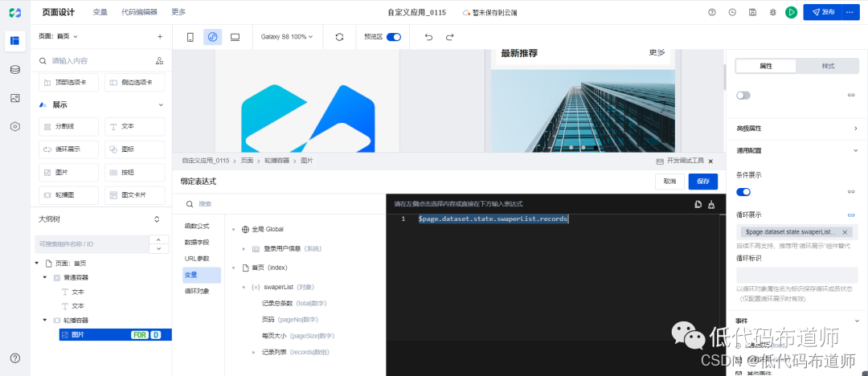This screenshot has width=868, height=376.
Task: Open the Galaxy S8 100% device dropdown
Action: coord(287,37)
